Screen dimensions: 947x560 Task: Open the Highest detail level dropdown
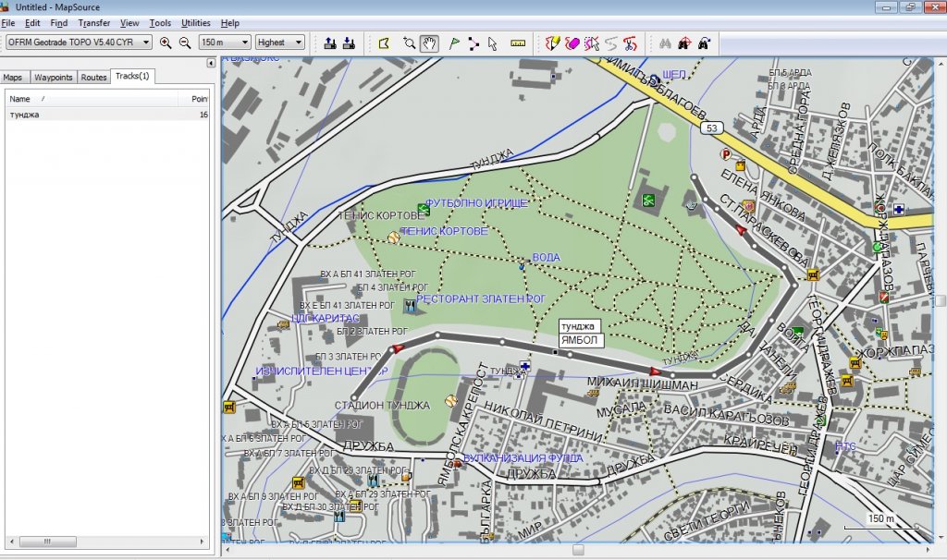(x=299, y=43)
